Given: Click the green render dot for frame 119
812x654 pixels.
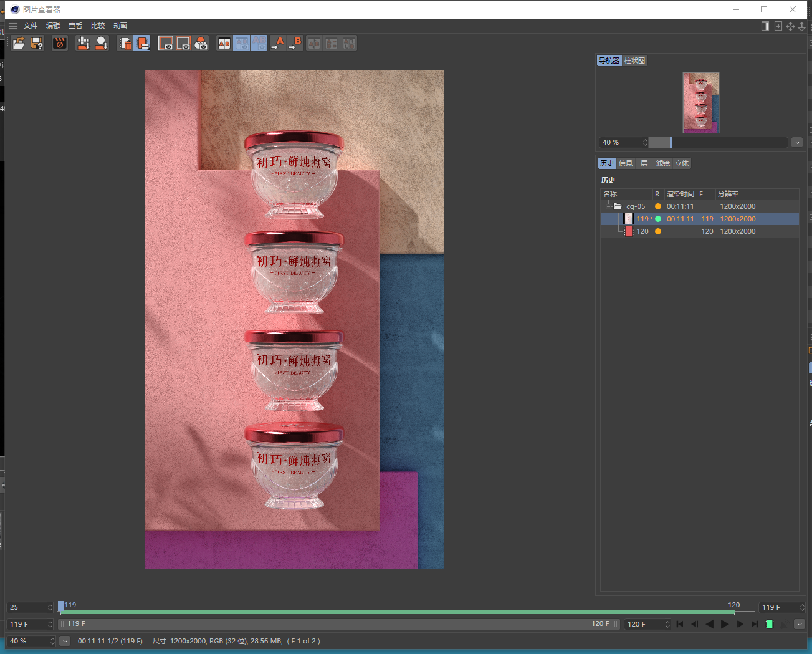Looking at the screenshot, I should point(658,219).
